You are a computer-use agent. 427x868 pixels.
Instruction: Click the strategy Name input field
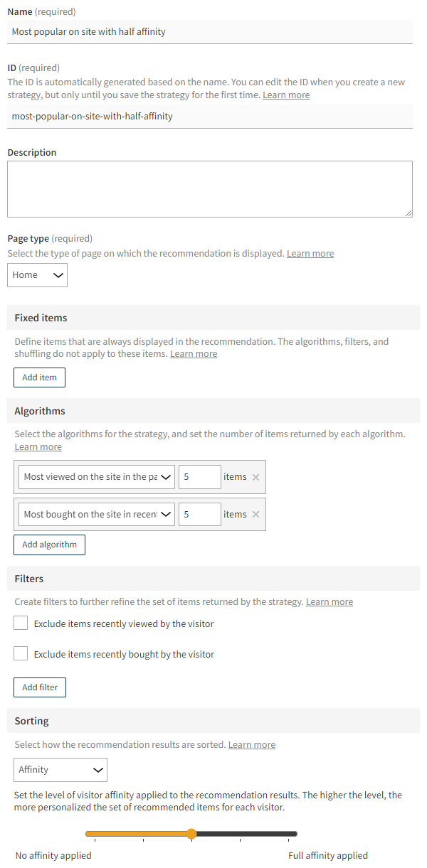coord(210,31)
